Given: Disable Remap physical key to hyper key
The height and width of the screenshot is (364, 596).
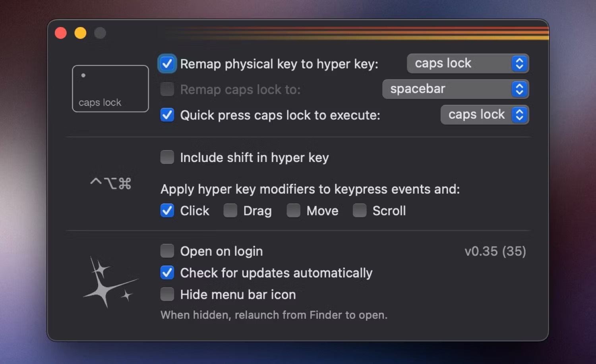Looking at the screenshot, I should pos(167,64).
